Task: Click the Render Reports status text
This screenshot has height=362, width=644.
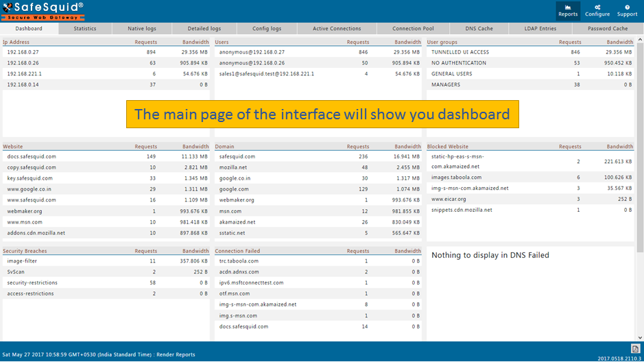Action: point(176,354)
